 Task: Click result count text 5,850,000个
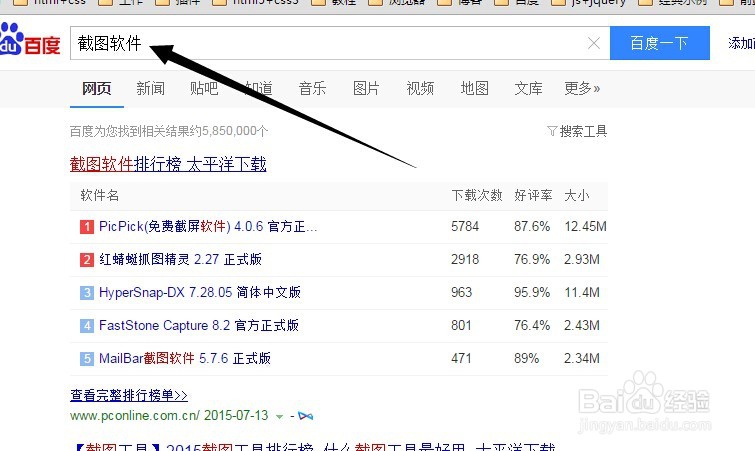pyautogui.click(x=235, y=131)
